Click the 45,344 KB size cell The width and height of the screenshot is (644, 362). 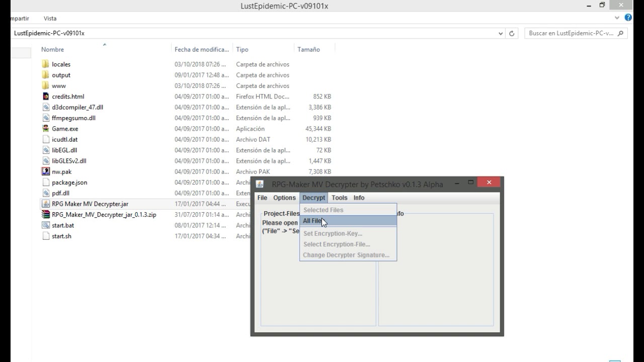[x=318, y=129]
